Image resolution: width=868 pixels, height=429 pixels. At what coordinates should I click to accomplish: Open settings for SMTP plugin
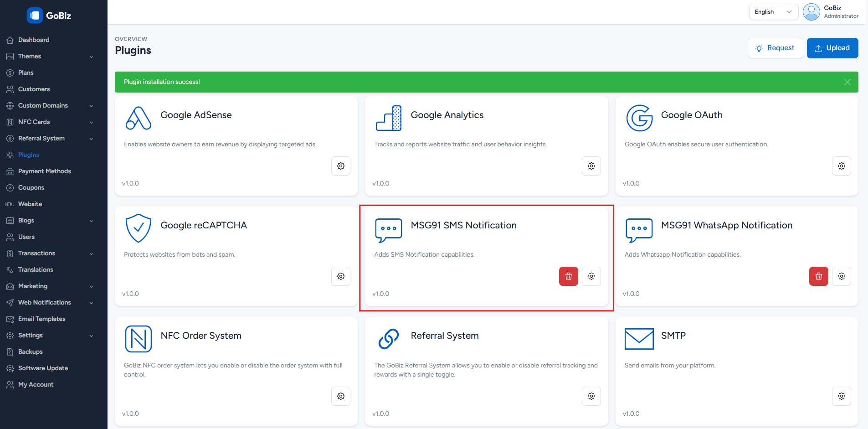point(842,396)
